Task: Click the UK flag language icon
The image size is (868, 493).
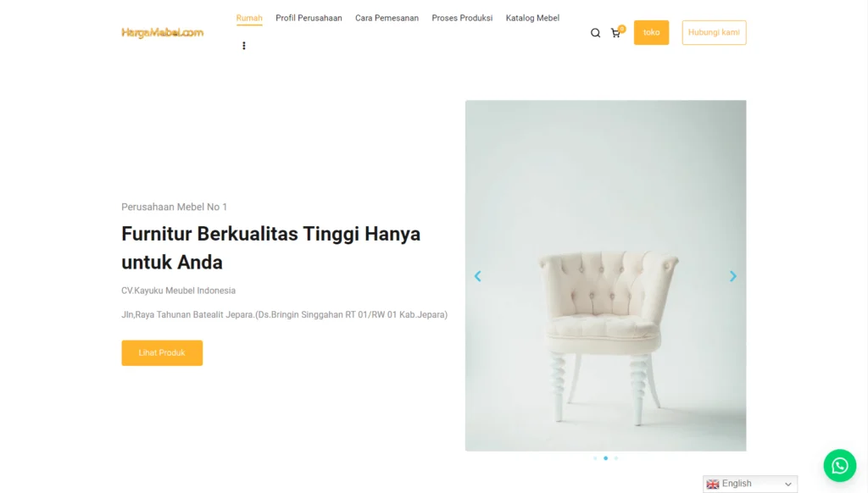Action: point(713,485)
